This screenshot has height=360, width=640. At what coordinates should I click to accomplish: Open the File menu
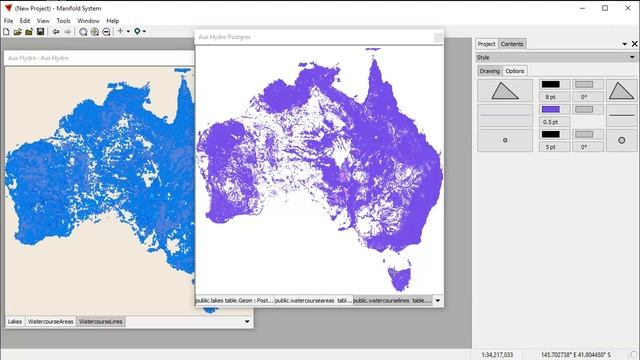tap(8, 21)
